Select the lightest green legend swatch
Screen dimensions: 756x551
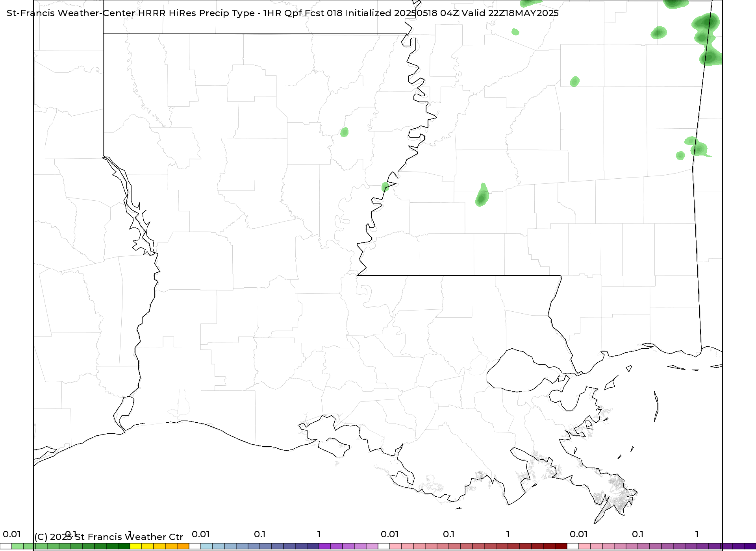pyautogui.click(x=18, y=546)
